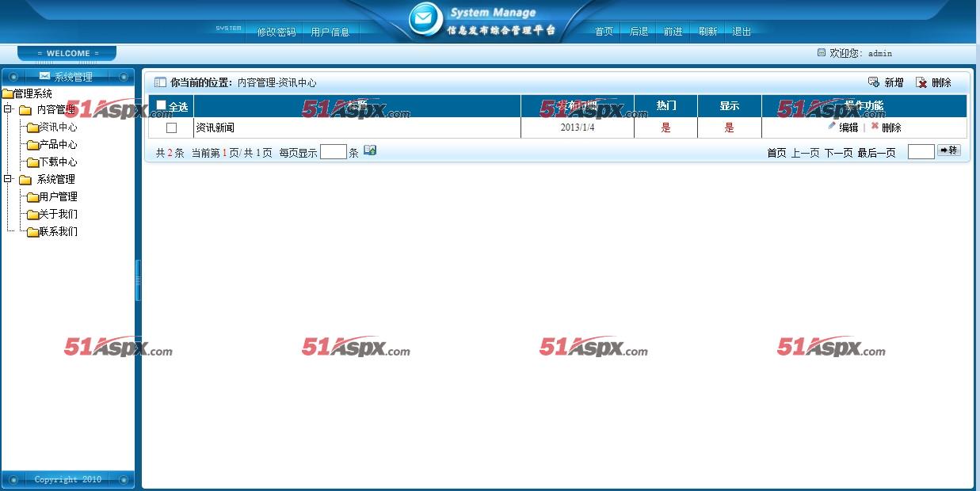Go to 下一页 in pagination
Screen dimensions: 980x491
(838, 153)
